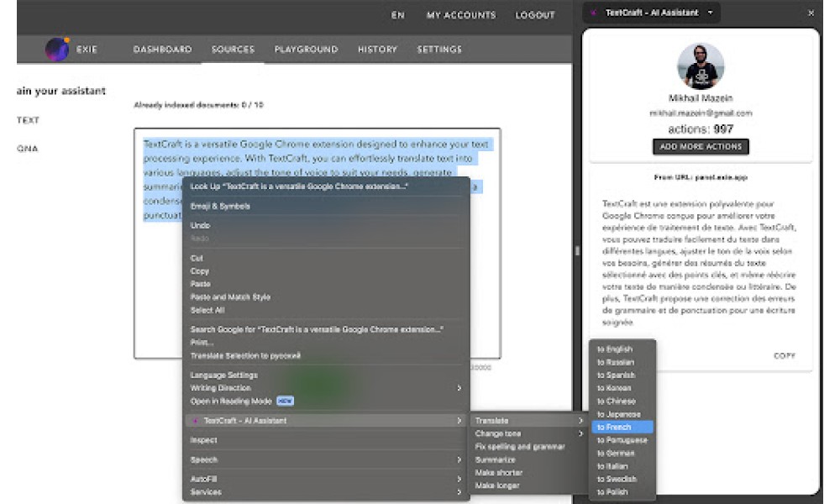The height and width of the screenshot is (504, 840).
Task: Open the HISTORY tab
Action: pyautogui.click(x=377, y=50)
